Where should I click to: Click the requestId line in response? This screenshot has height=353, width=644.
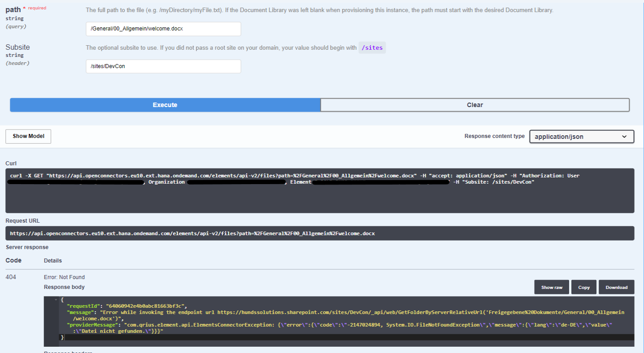click(126, 306)
